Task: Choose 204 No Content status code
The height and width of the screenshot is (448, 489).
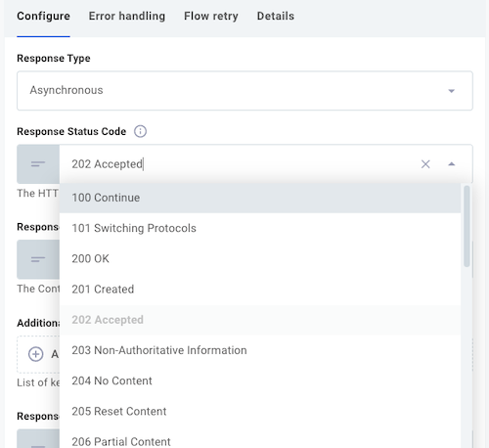Action: [260, 381]
